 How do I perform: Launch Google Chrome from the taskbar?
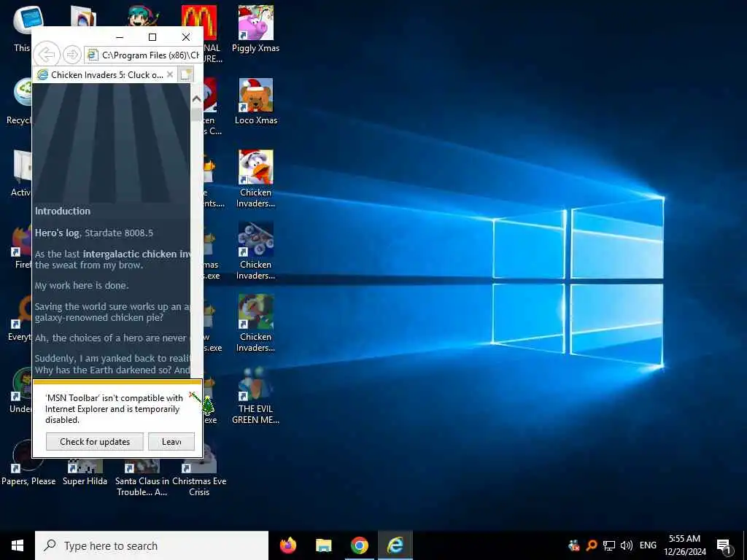tap(359, 545)
